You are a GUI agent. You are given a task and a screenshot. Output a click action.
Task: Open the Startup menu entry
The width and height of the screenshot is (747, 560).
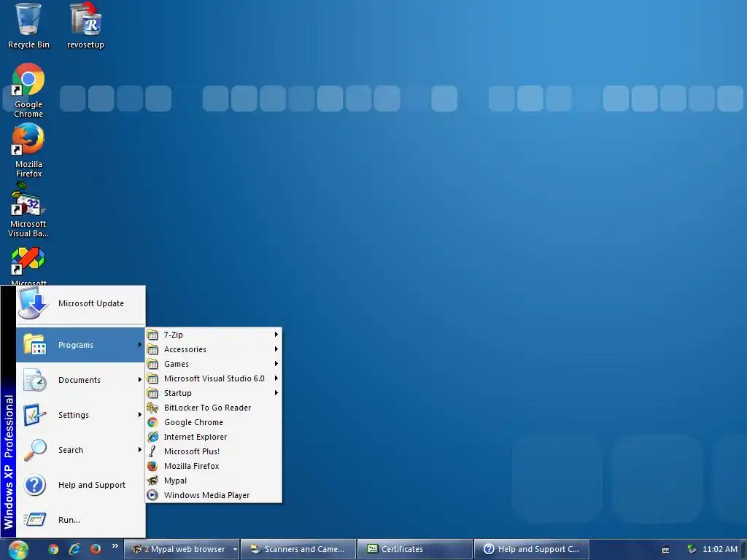tap(214, 393)
